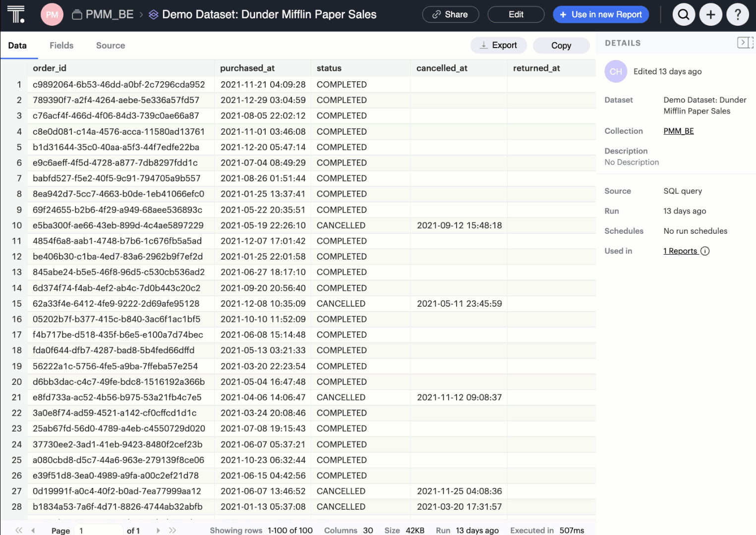Switch to the Source tab
The image size is (756, 535).
[111, 46]
